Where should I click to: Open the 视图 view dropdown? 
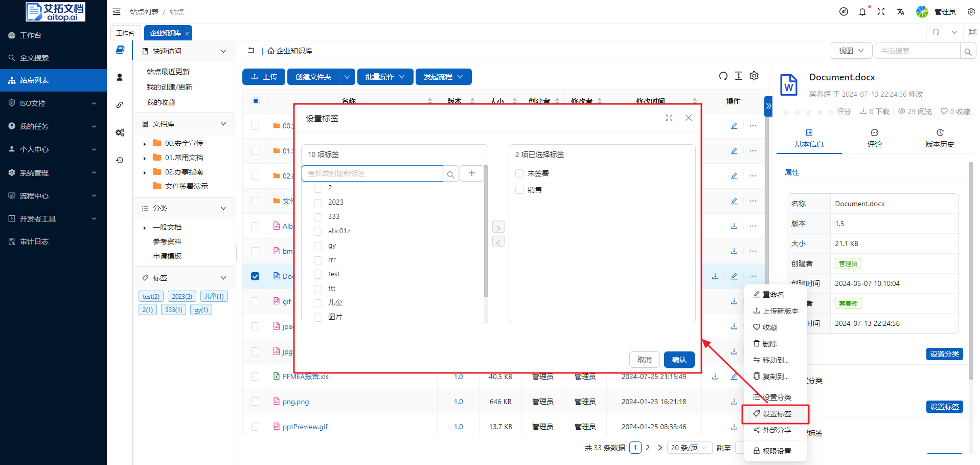[x=851, y=51]
